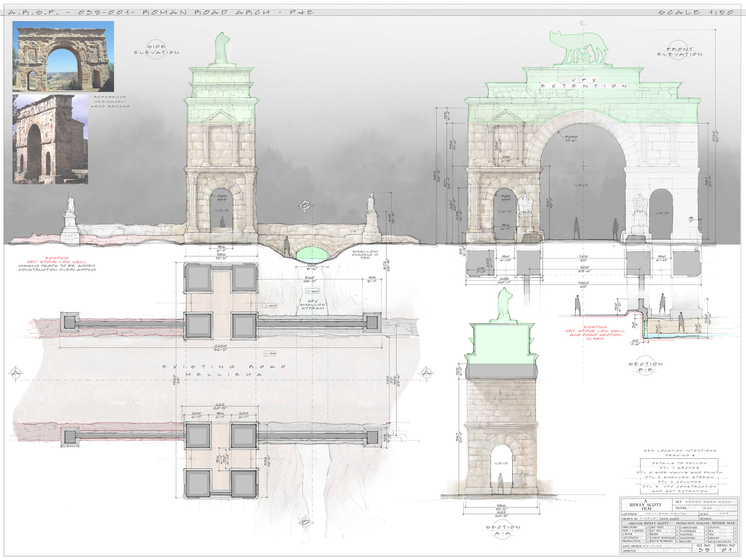Click the Directors checkbox in title block
The height and width of the screenshot is (560, 746).
(648, 528)
